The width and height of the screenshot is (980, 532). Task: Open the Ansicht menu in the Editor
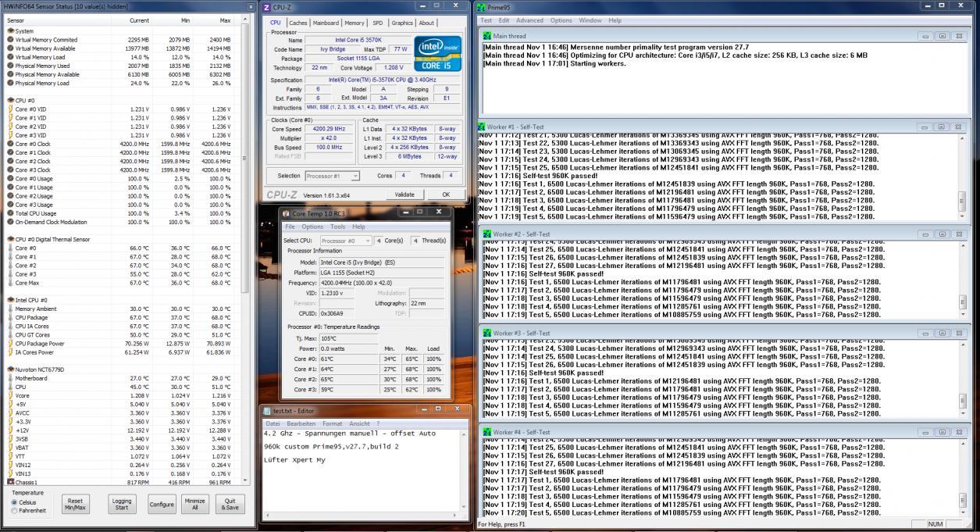[359, 423]
